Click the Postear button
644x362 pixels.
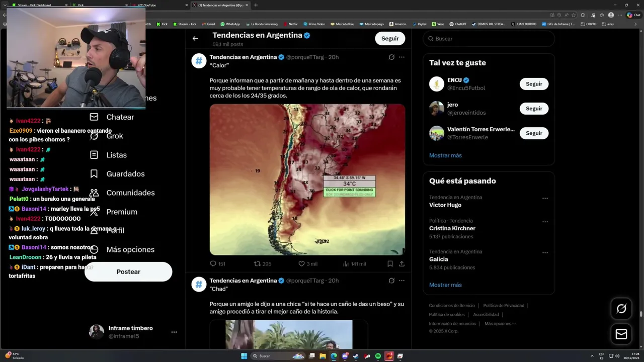coord(128,271)
